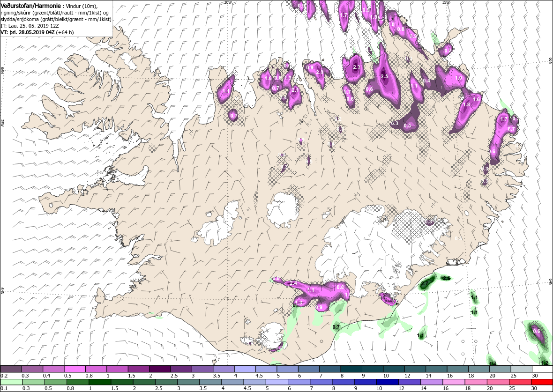Select the 0.5 swatch in lower green legend
The image size is (553, 392).
[56, 382]
